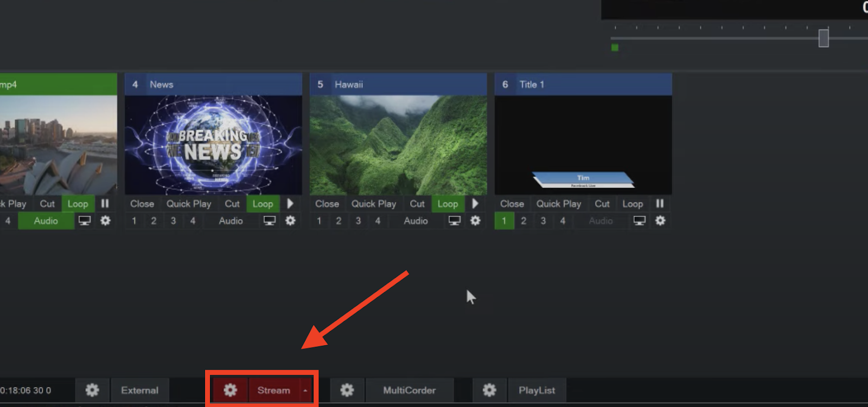Select the Title 1 lower-third thumbnail
This screenshot has height=407, width=868.
[584, 145]
